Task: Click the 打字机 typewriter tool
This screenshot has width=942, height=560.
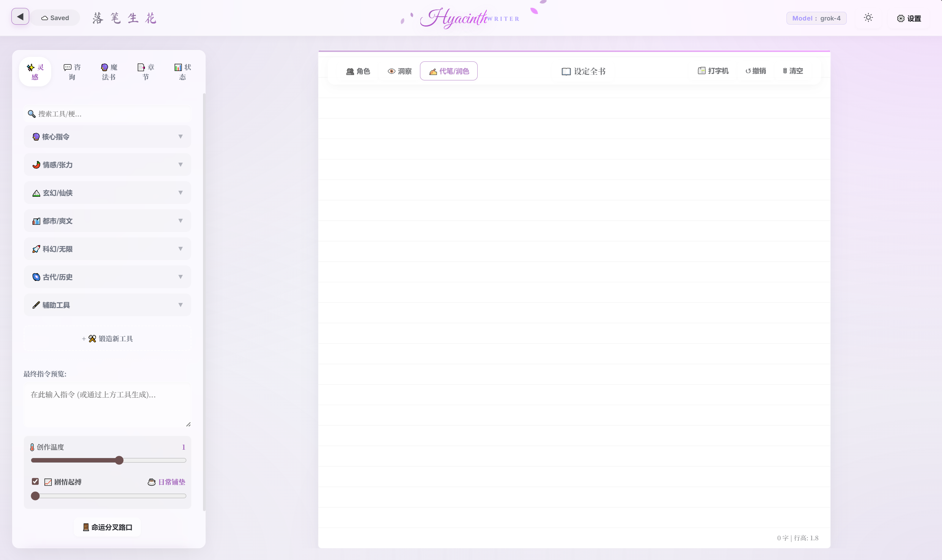Action: tap(713, 71)
